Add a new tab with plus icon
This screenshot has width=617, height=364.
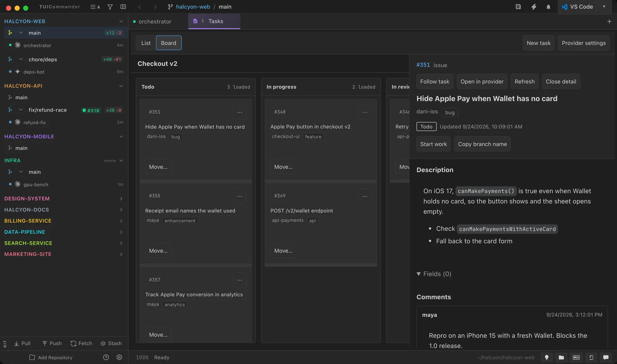point(609,21)
